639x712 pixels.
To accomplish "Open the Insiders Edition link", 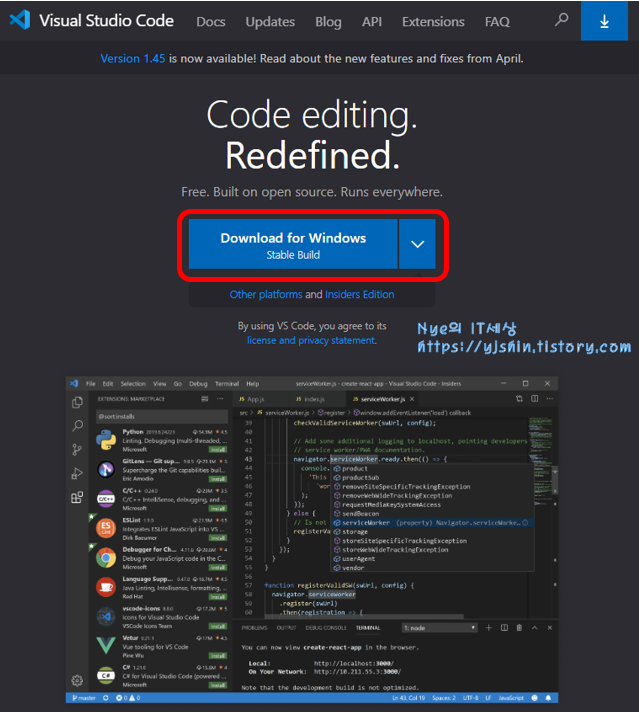I will pos(360,294).
